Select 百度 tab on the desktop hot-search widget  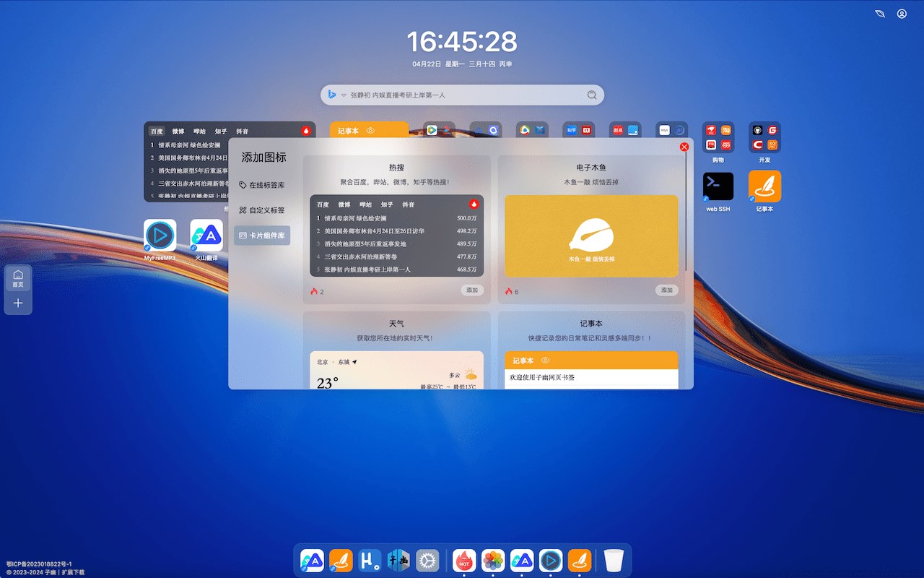pos(157,131)
